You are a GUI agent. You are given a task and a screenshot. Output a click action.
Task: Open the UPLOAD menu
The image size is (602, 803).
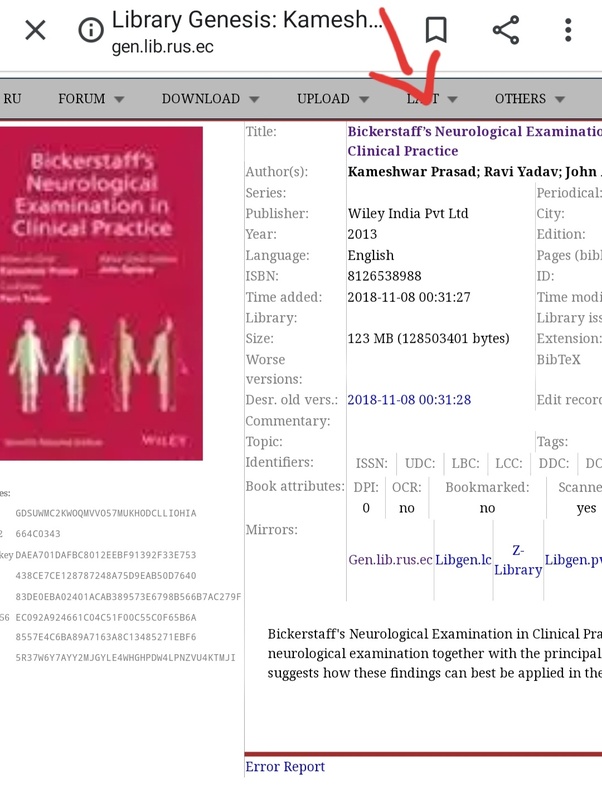323,98
